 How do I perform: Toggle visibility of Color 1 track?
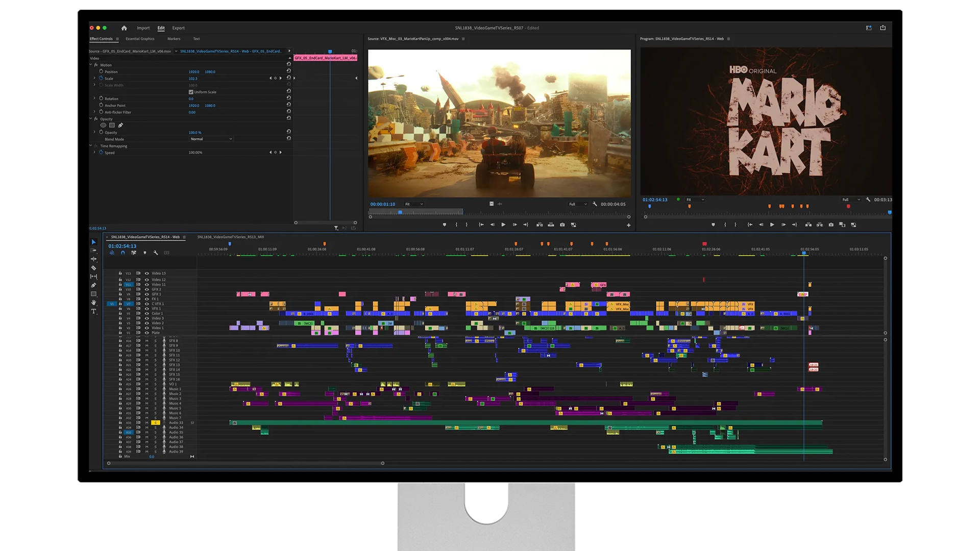(x=147, y=314)
